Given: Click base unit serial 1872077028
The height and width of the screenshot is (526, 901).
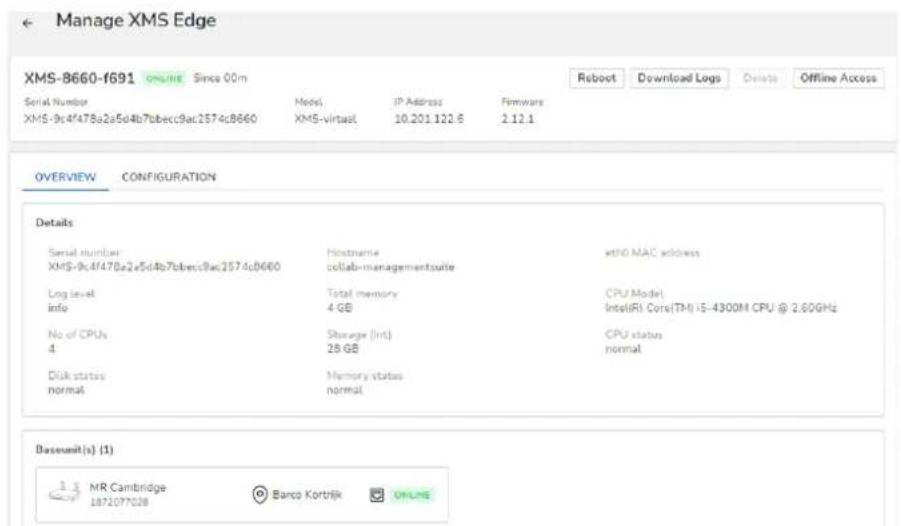Looking at the screenshot, I should [x=119, y=502].
